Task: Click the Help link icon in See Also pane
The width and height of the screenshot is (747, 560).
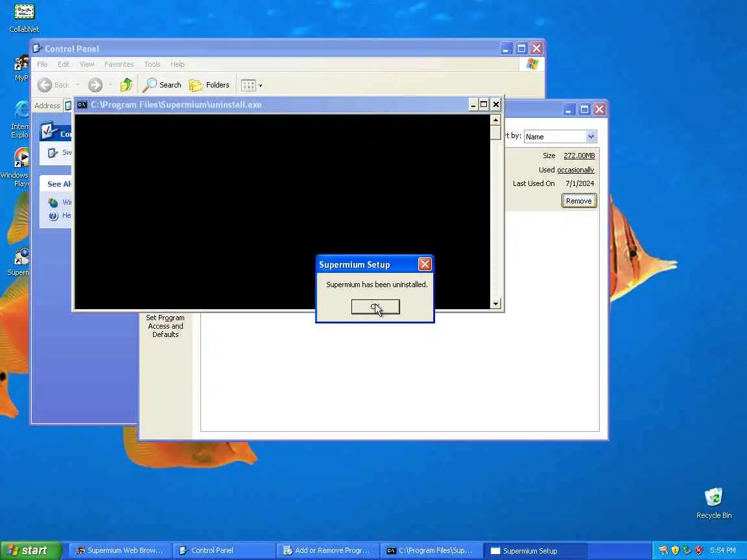Action: [x=53, y=216]
